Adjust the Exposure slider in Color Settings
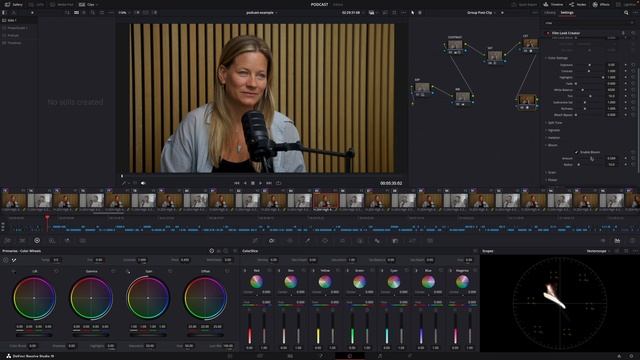This screenshot has width=640, height=360. click(x=589, y=65)
